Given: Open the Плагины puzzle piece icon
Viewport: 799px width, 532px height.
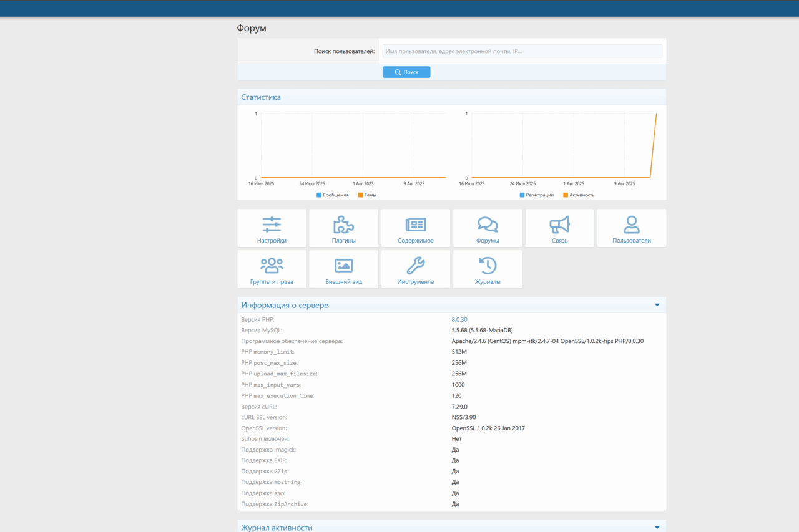Looking at the screenshot, I should tap(344, 225).
